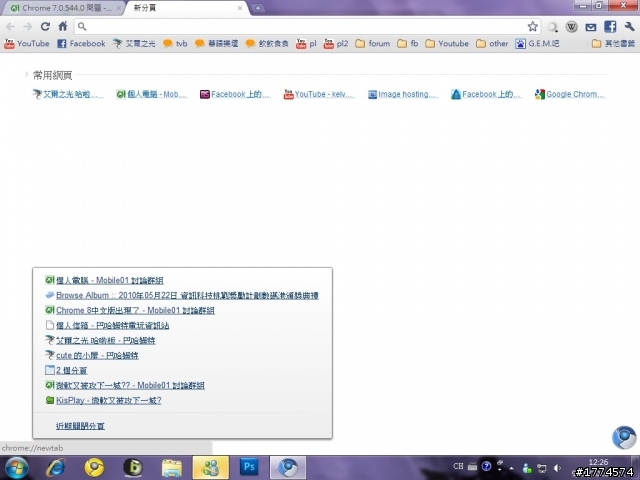Open YouTube bookmark

(x=27, y=43)
